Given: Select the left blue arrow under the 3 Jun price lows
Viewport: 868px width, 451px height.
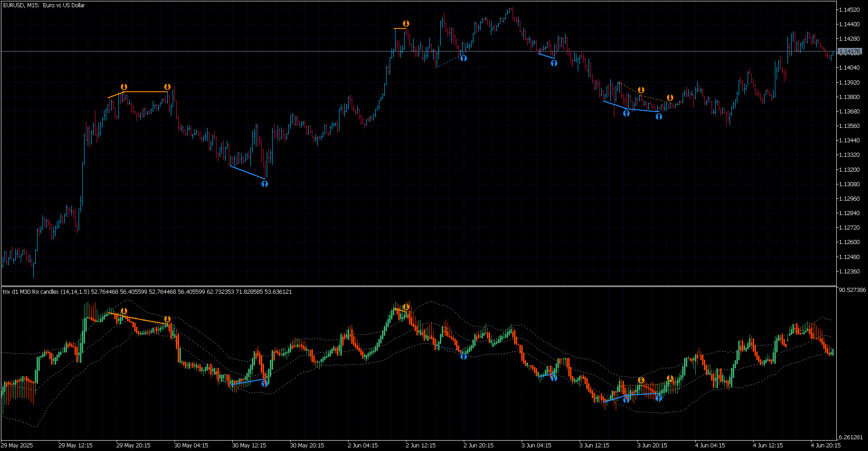Looking at the screenshot, I should (x=626, y=113).
